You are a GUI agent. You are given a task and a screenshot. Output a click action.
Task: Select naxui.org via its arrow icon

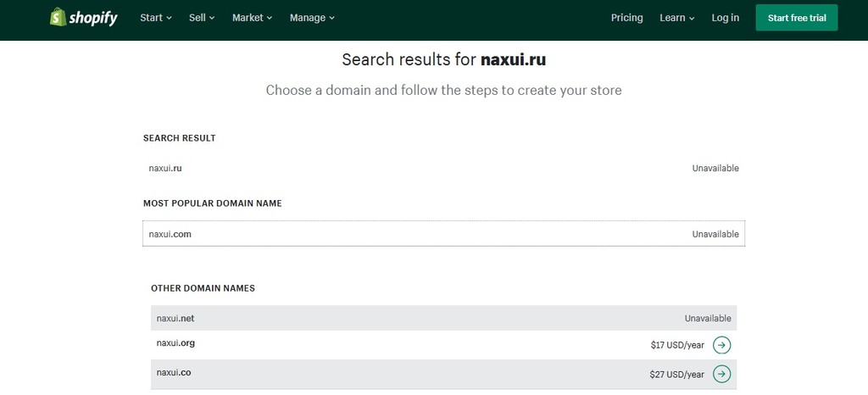point(721,345)
